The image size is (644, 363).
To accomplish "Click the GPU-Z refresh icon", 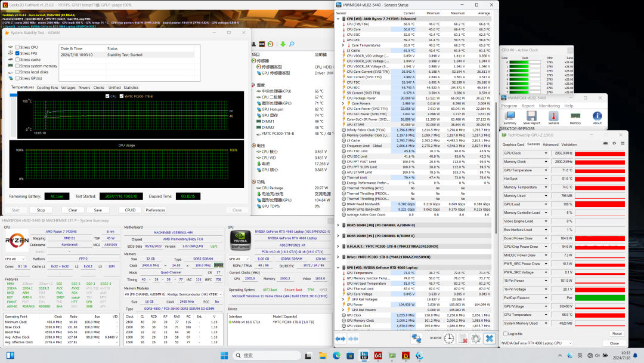I will point(614,144).
